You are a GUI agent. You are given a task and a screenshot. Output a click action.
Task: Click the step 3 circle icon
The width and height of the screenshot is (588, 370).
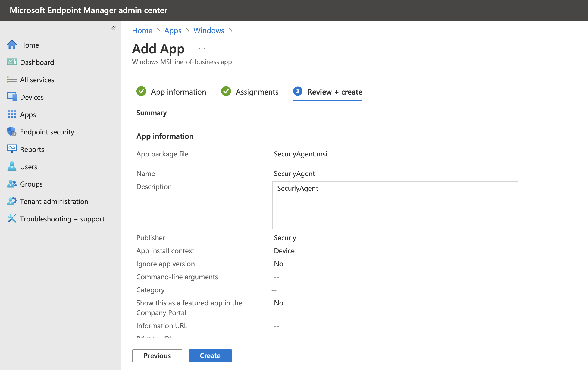click(x=298, y=91)
